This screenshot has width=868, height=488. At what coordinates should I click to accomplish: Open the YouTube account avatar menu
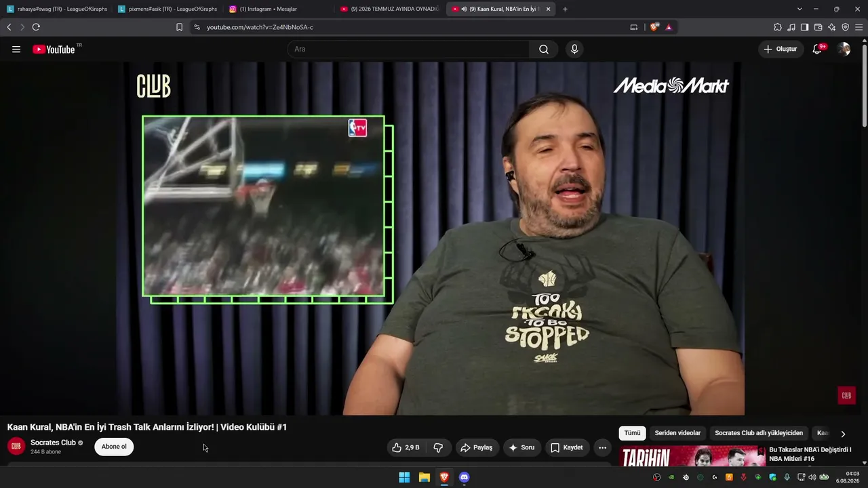pyautogui.click(x=844, y=49)
